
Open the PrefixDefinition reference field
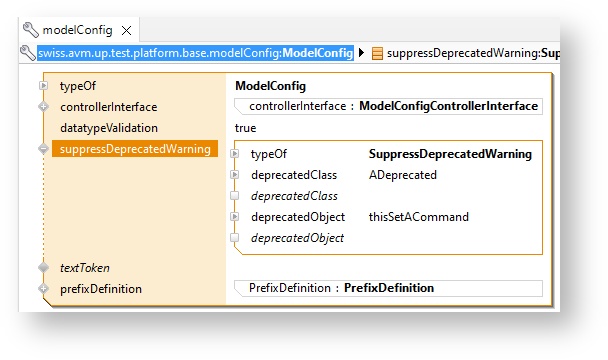pyautogui.click(x=388, y=288)
